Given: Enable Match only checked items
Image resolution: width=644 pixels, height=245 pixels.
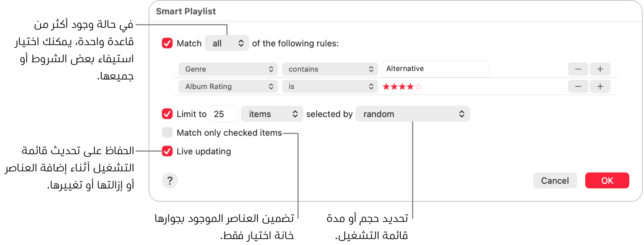Looking at the screenshot, I should click(167, 133).
